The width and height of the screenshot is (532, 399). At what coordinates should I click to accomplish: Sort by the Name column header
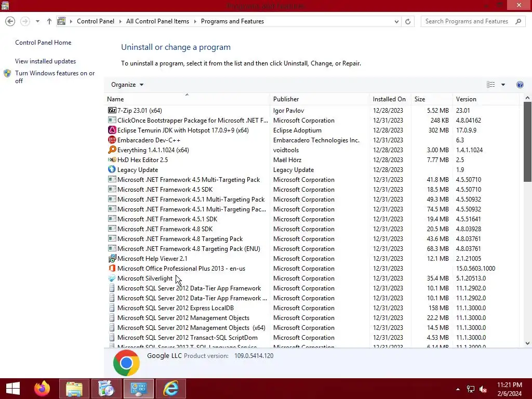point(187,99)
